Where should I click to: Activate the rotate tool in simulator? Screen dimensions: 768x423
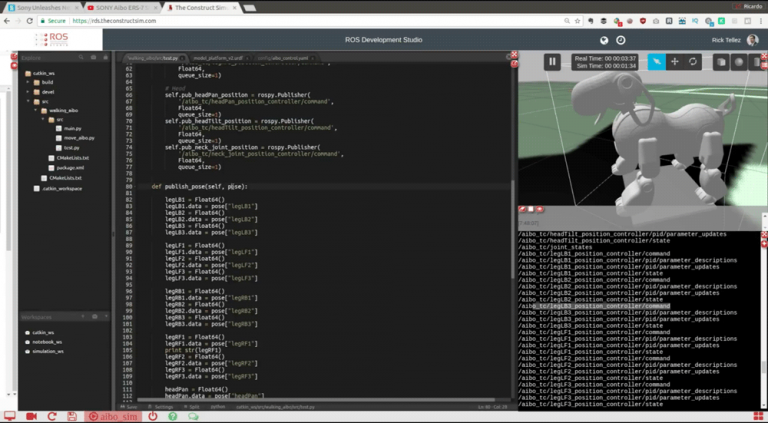click(x=692, y=62)
